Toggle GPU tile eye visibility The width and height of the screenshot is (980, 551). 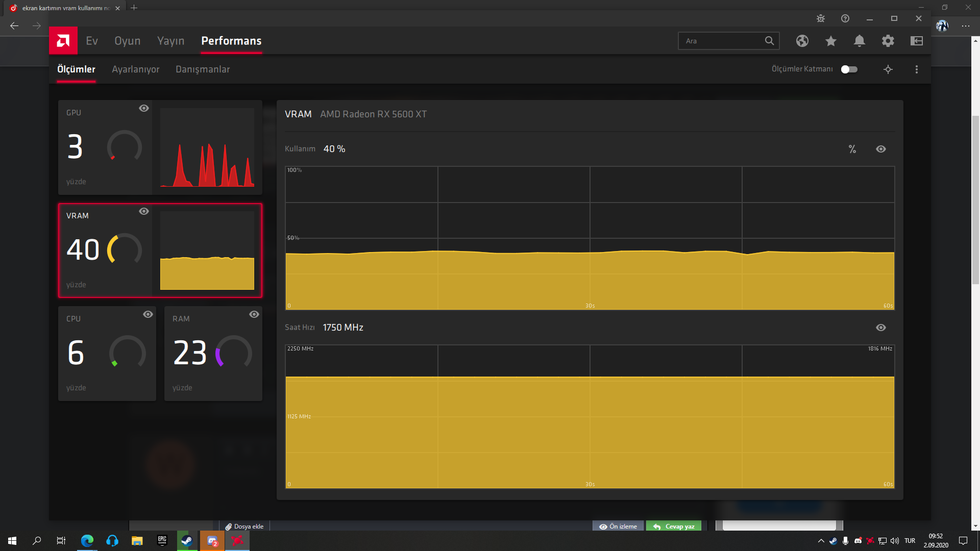[x=144, y=108]
